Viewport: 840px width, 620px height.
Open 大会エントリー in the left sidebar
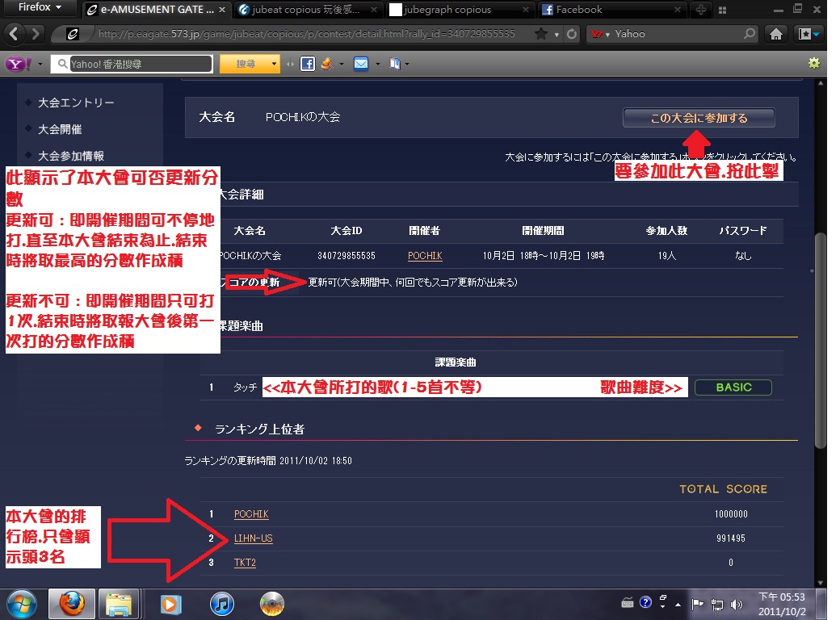tap(76, 103)
